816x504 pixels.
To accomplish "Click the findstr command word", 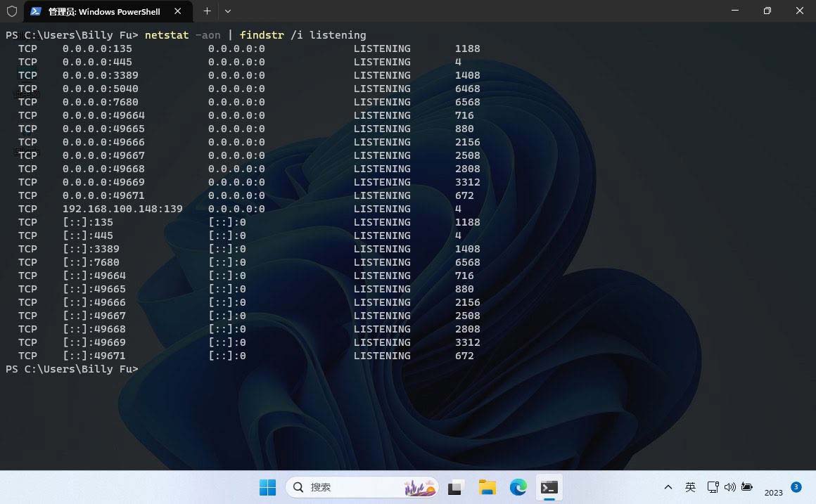I will click(262, 35).
